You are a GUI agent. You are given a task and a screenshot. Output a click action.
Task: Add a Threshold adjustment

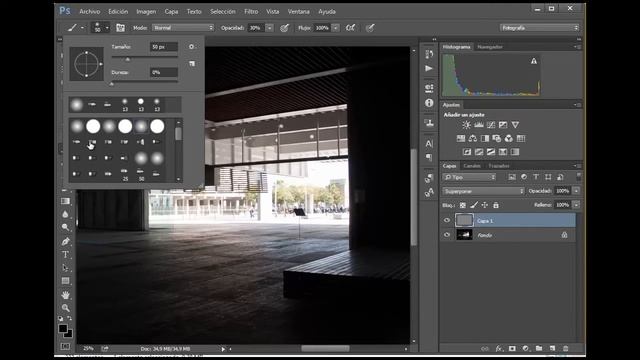491,152
